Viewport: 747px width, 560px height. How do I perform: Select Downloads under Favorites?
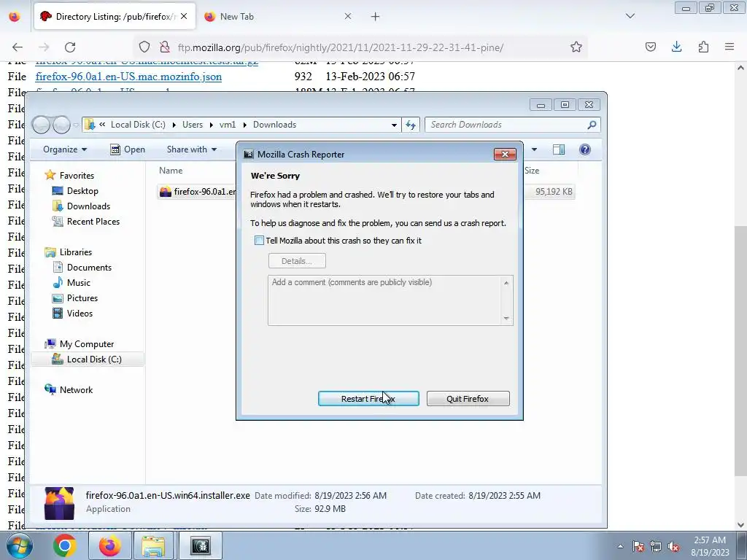(x=88, y=206)
